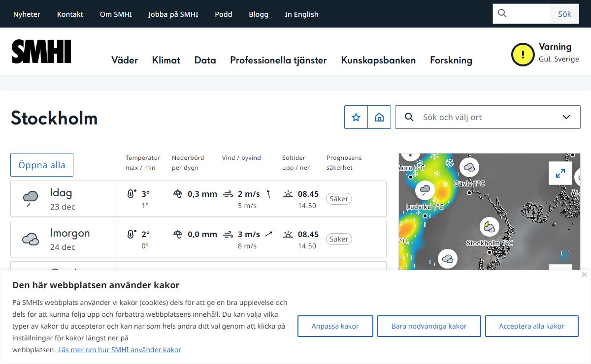591x364 pixels.
Task: Click the SMHI logo
Action: coord(41,52)
